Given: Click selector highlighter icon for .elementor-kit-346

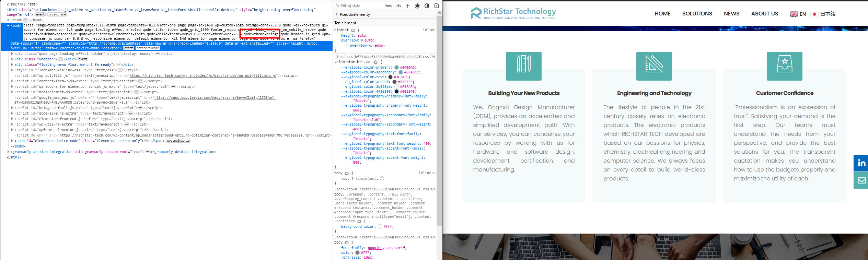Looking at the screenshot, I should [375, 62].
